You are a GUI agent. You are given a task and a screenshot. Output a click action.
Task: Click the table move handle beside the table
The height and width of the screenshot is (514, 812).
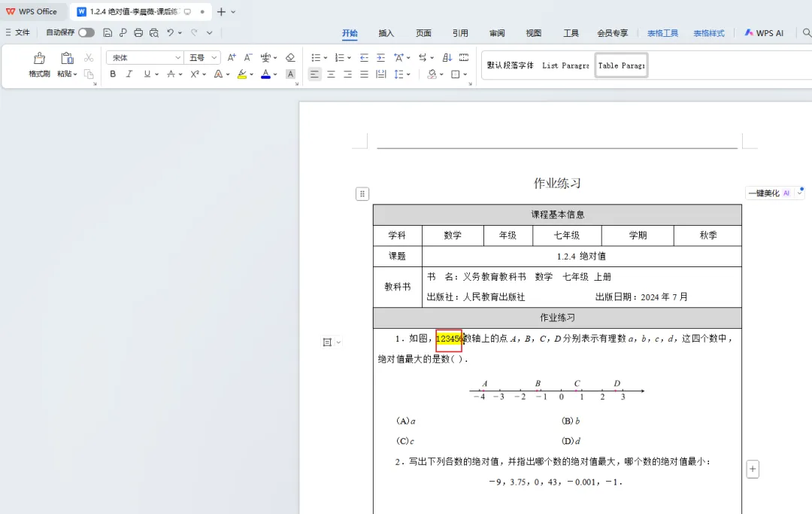(x=362, y=194)
